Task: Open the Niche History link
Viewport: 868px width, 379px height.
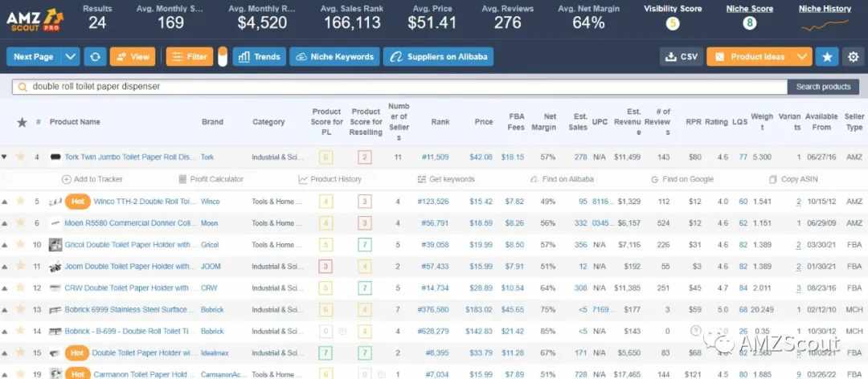Action: point(825,8)
